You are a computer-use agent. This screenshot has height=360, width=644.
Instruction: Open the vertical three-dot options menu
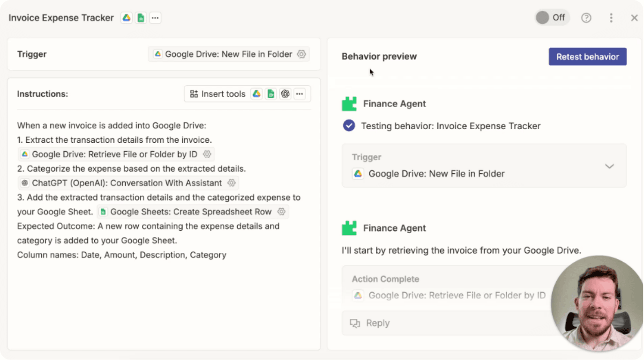(x=611, y=18)
